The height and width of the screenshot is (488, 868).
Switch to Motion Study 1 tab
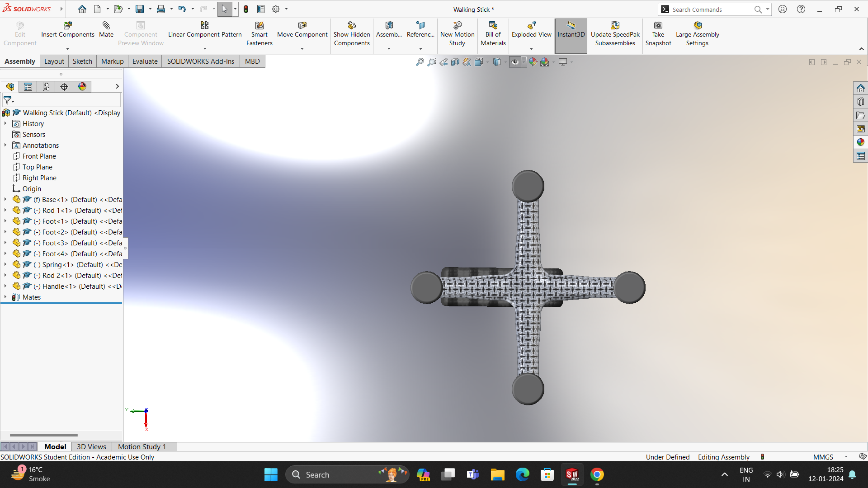142,446
